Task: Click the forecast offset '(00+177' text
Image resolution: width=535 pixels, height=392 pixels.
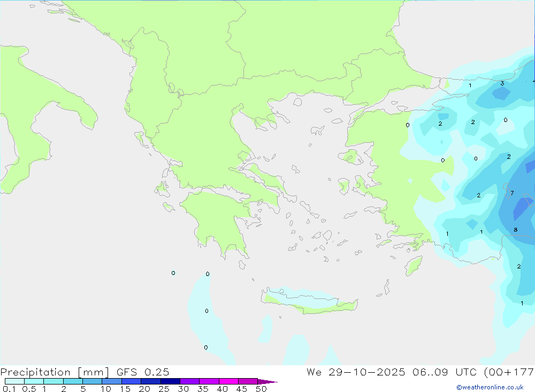Action: pos(509,372)
